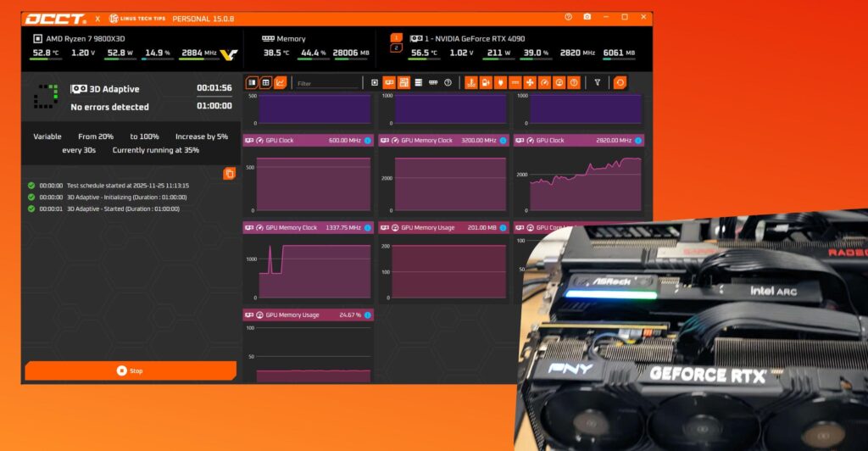The height and width of the screenshot is (451, 868).
Task: Click the test duration 01:00:00 value
Action: [x=214, y=106]
